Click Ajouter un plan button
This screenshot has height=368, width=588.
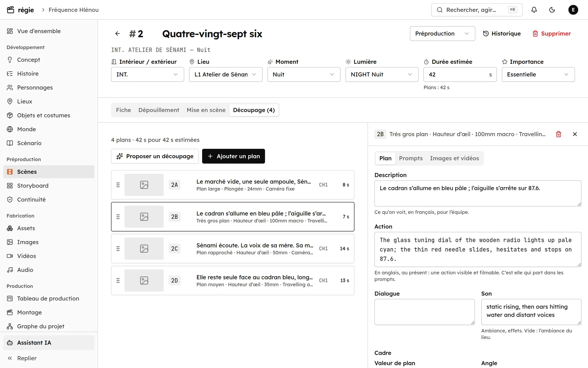(x=233, y=156)
